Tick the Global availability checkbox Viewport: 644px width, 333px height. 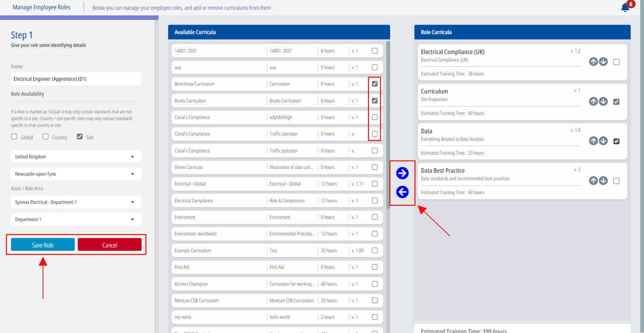(14, 136)
